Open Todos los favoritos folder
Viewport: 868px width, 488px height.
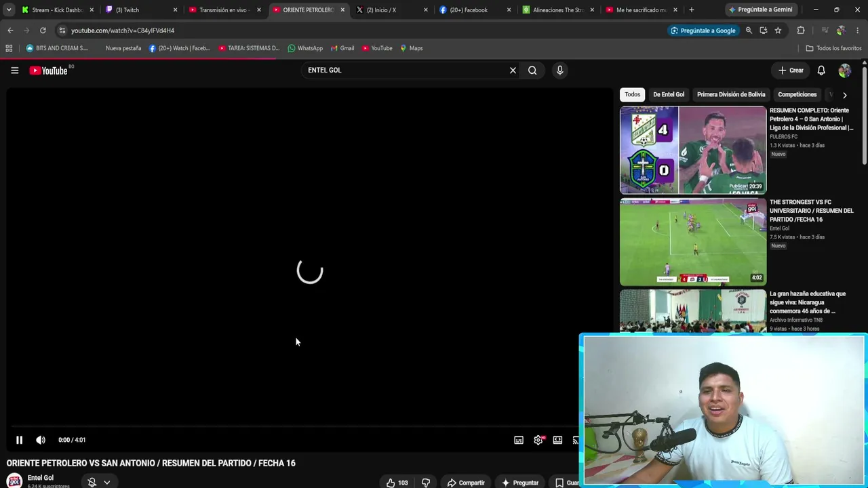coord(833,48)
